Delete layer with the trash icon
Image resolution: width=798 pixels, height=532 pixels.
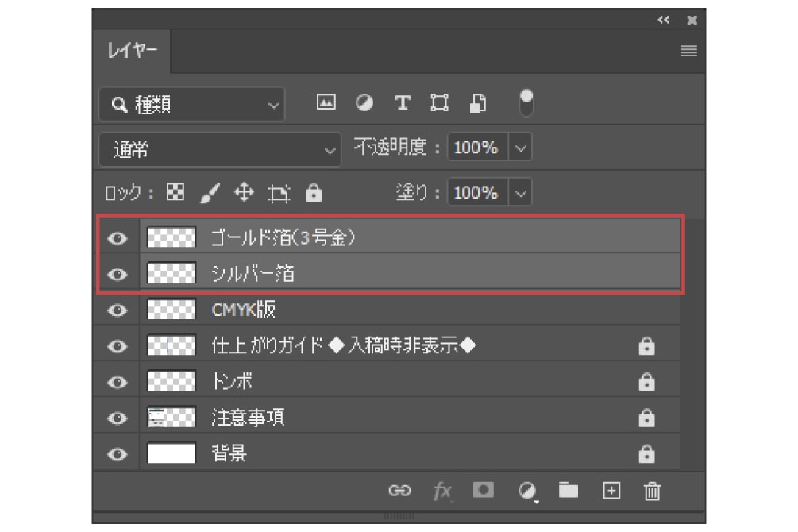pos(652,491)
